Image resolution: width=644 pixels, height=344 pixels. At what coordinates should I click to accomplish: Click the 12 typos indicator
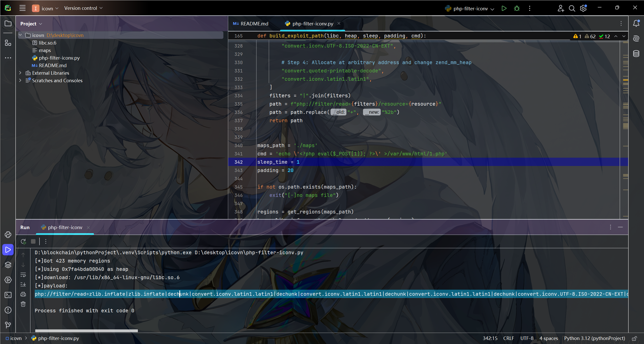click(604, 36)
